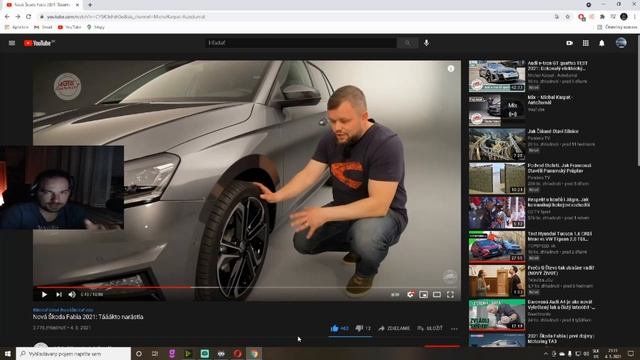Open the Chrome extensions puzzle icon
This screenshot has width=640, height=360.
pos(602,17)
